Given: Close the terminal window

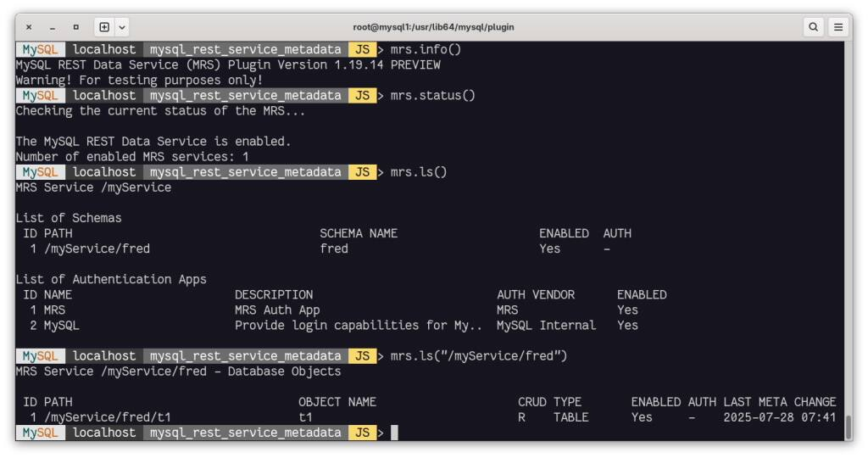Looking at the screenshot, I should pos(29,26).
